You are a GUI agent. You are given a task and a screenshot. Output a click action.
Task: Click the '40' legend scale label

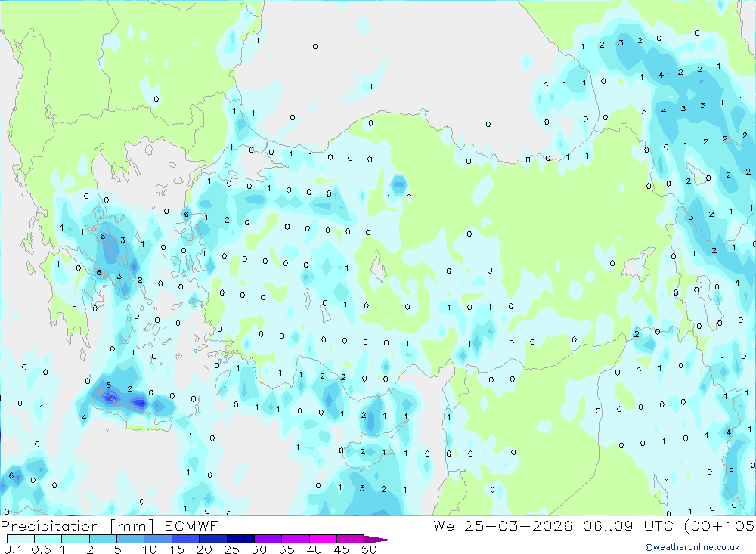coord(314,549)
